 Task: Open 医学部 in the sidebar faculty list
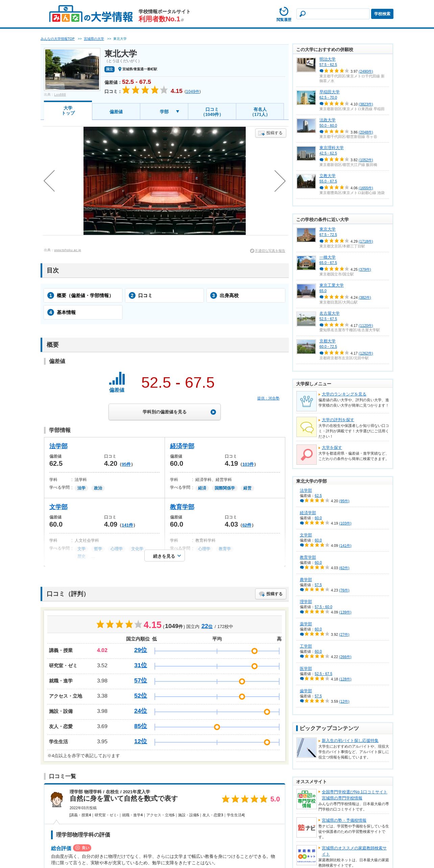click(x=306, y=669)
